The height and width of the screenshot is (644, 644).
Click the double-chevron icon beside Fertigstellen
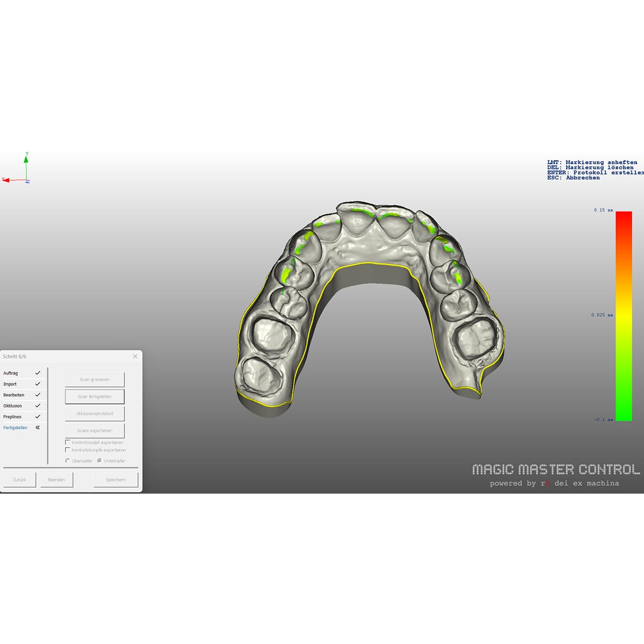(x=38, y=428)
